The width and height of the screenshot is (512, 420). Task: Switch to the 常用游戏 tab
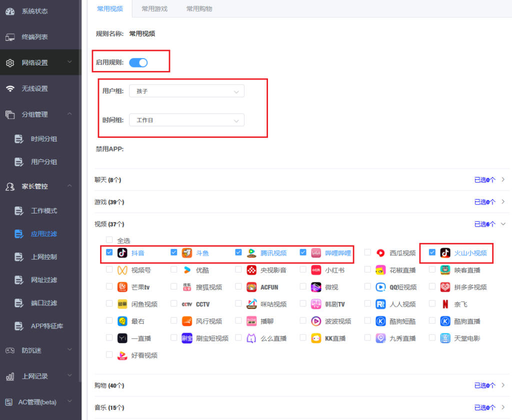click(154, 9)
